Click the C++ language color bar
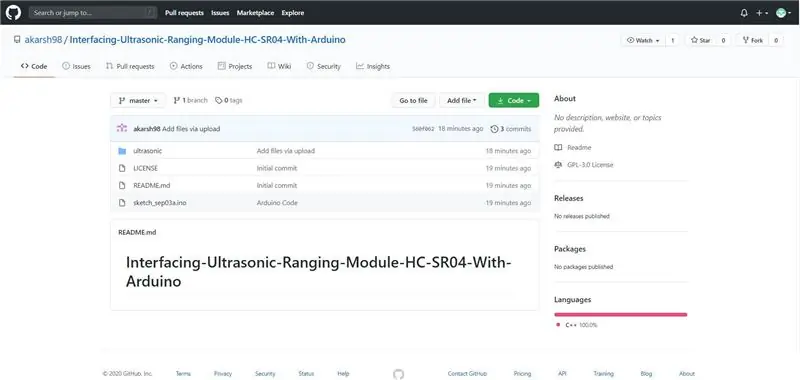 (x=620, y=315)
